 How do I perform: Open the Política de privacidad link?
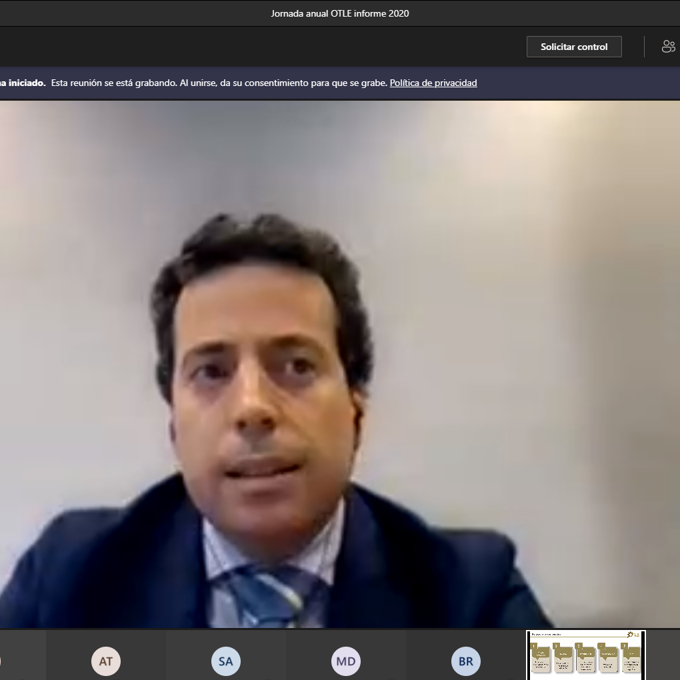point(433,83)
